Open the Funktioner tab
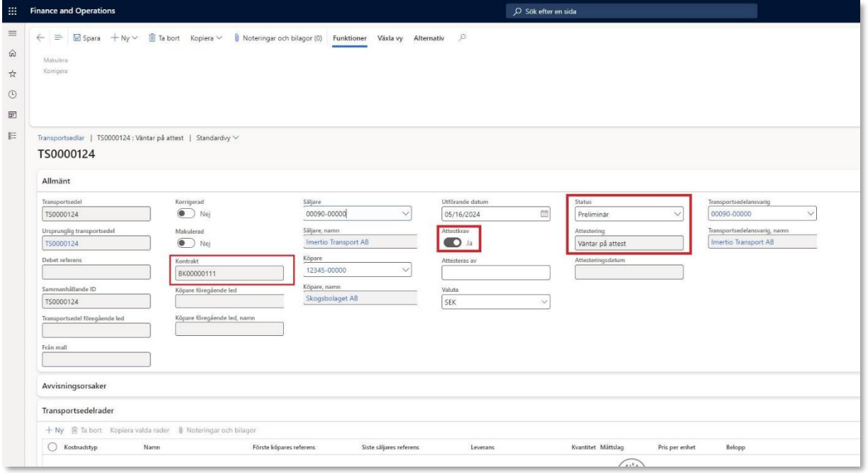The width and height of the screenshot is (868, 473). click(349, 38)
